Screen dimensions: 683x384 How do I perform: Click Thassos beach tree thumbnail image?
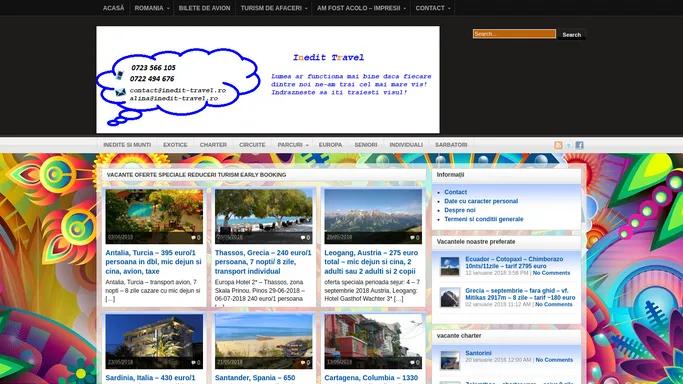[x=264, y=216]
